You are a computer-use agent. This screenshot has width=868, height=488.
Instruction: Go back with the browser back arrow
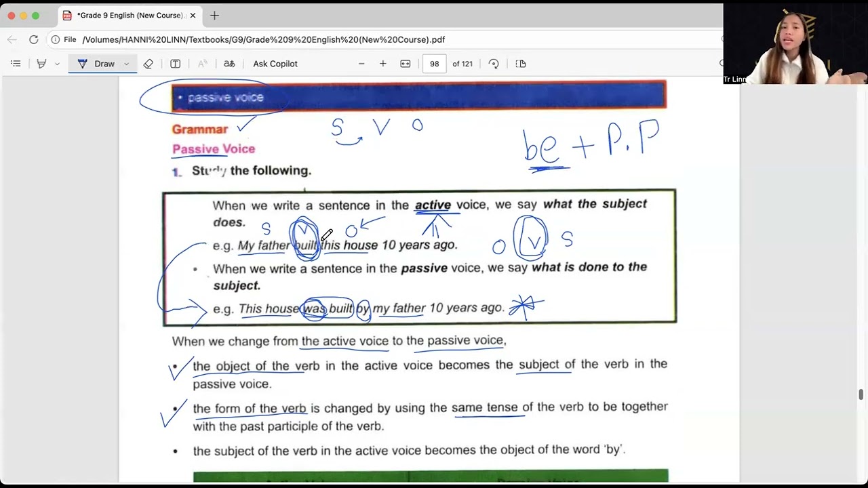click(12, 39)
